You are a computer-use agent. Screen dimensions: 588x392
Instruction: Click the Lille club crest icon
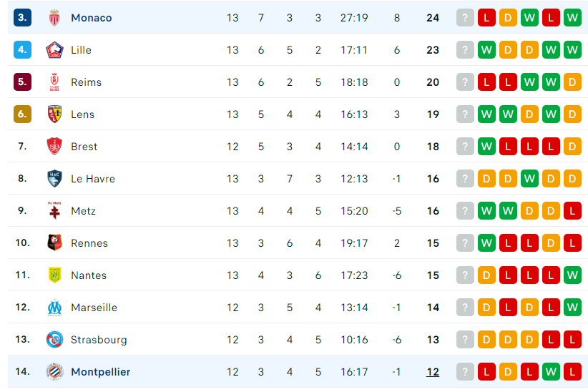pos(54,50)
